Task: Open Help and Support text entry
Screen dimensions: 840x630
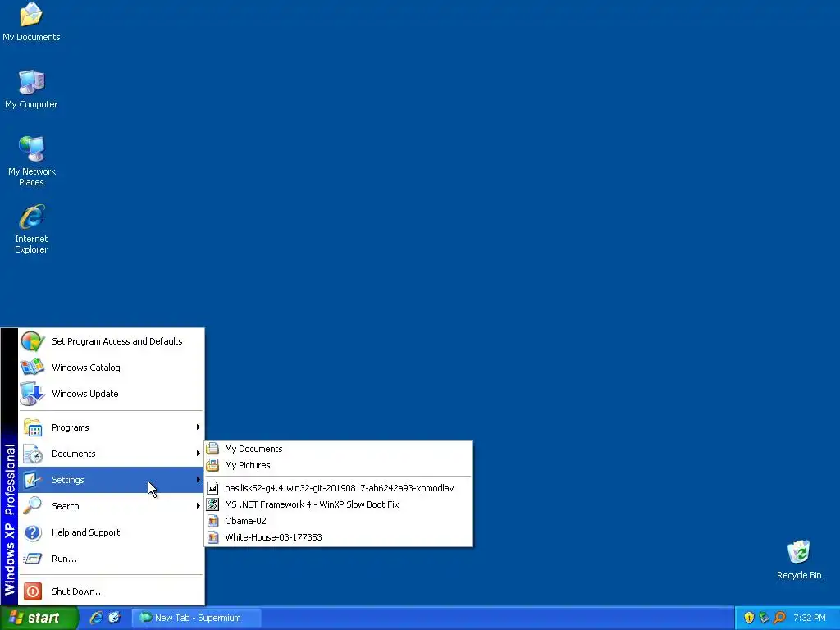Action: click(x=85, y=532)
